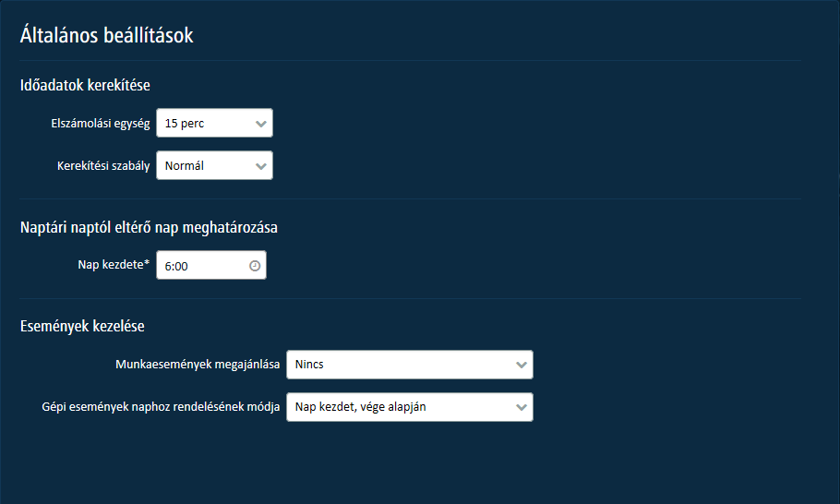840x504 pixels.
Task: Open the clock time picker icon
Action: pos(255,266)
